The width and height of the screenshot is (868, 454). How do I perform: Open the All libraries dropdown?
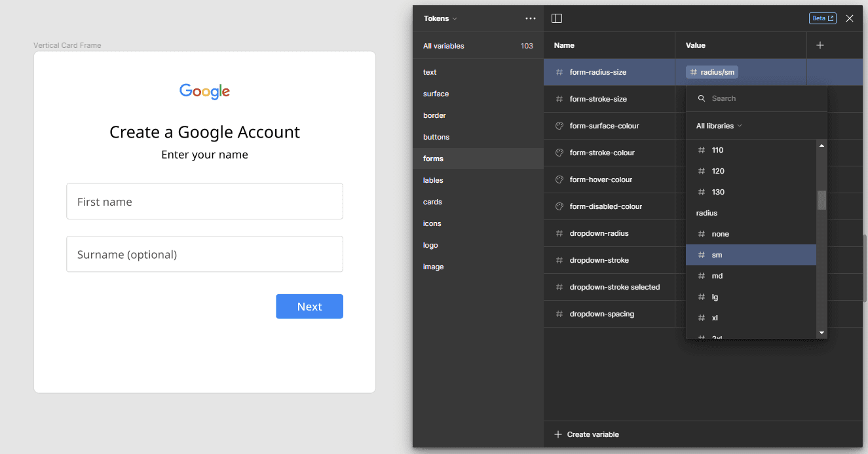point(719,125)
